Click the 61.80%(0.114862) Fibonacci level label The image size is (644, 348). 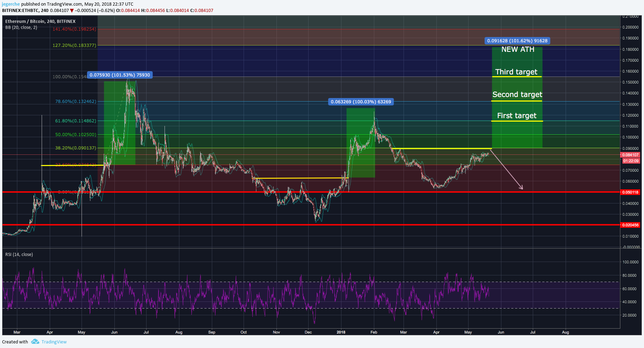coord(76,121)
